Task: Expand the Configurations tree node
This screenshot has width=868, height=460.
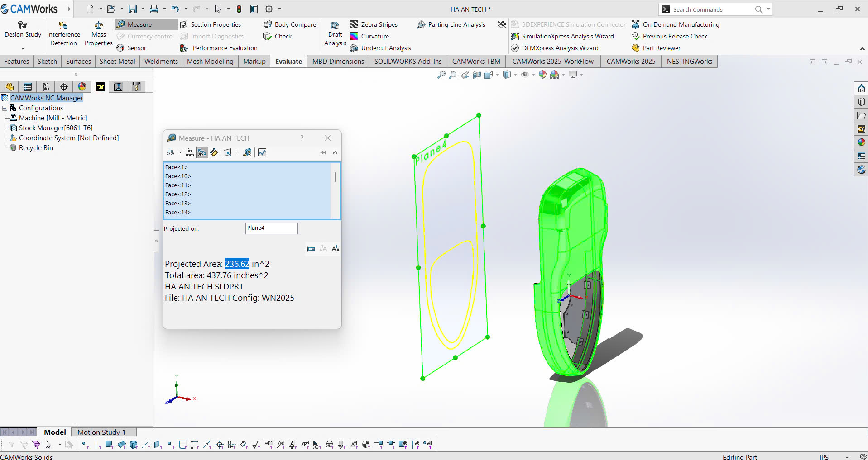Action: tap(5, 108)
